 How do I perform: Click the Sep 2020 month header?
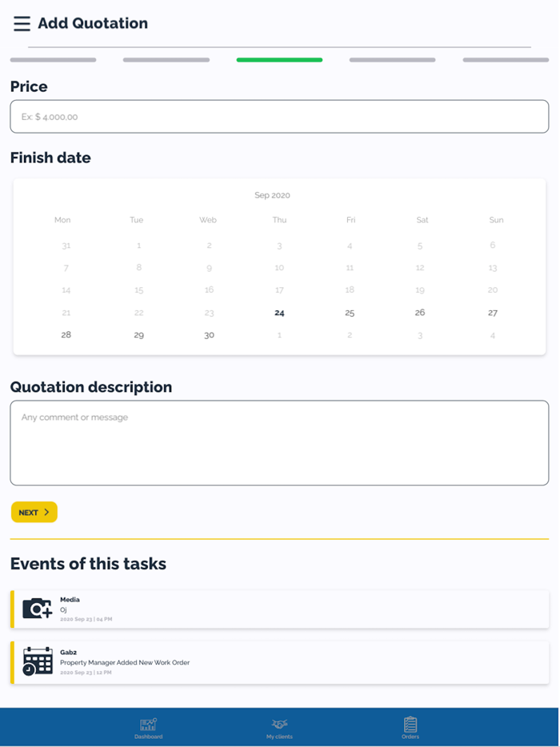pos(272,195)
